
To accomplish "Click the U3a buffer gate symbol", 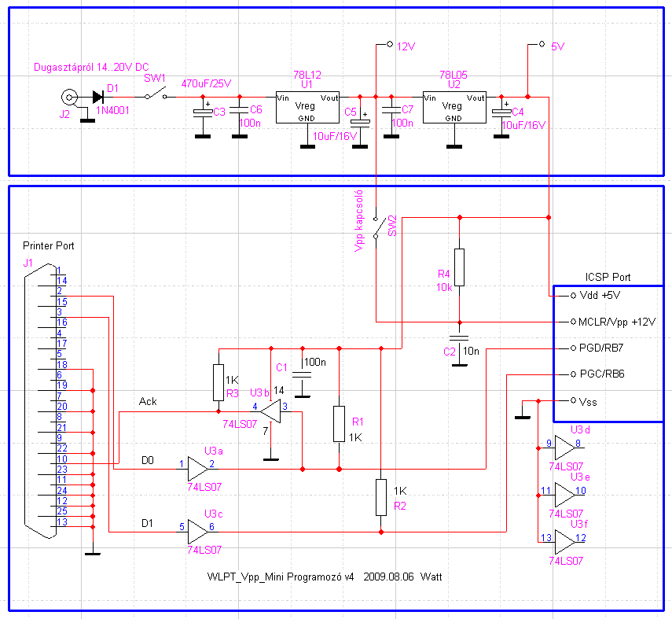I will tap(198, 469).
